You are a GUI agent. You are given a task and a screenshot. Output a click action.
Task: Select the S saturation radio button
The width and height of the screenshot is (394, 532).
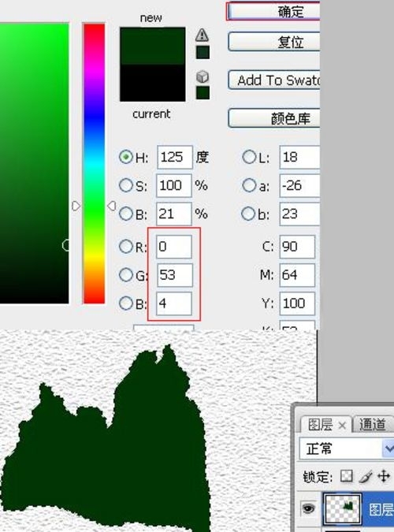pos(125,185)
